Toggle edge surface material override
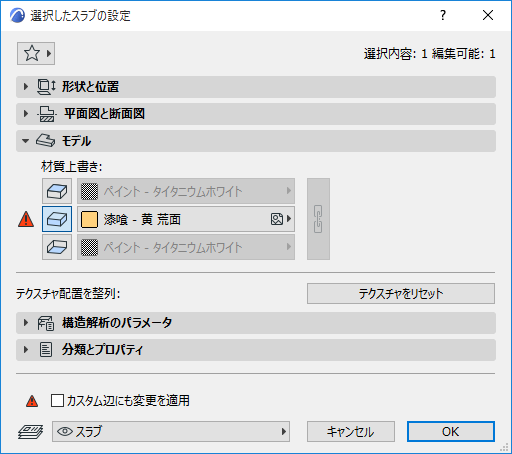The image size is (512, 454). click(57, 219)
